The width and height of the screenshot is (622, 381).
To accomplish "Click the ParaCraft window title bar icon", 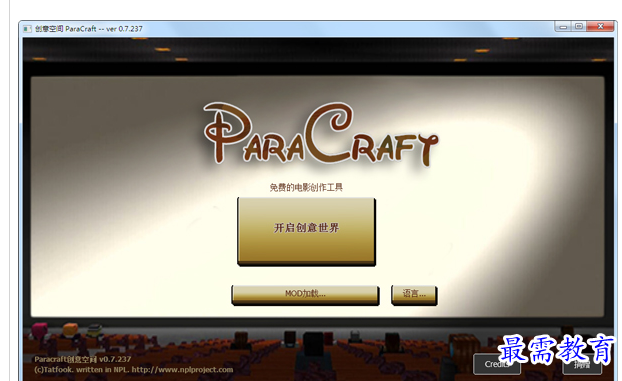I will coord(27,29).
